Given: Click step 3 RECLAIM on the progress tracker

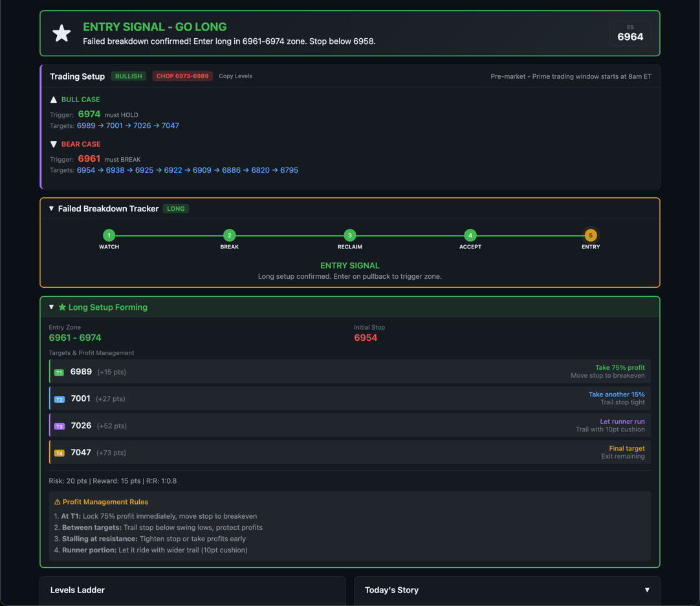Looking at the screenshot, I should tap(349, 235).
